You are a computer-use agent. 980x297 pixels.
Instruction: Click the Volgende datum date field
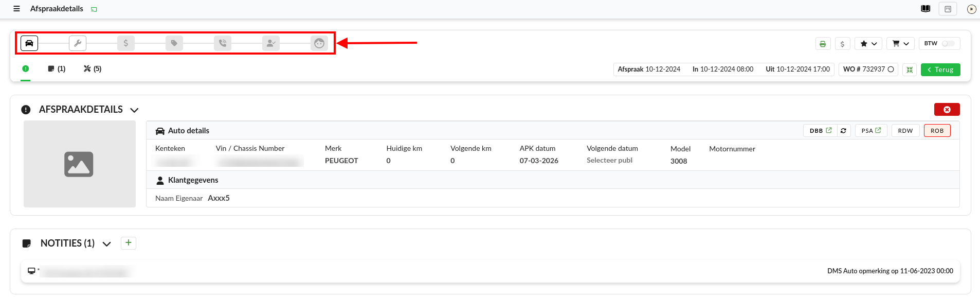(610, 161)
